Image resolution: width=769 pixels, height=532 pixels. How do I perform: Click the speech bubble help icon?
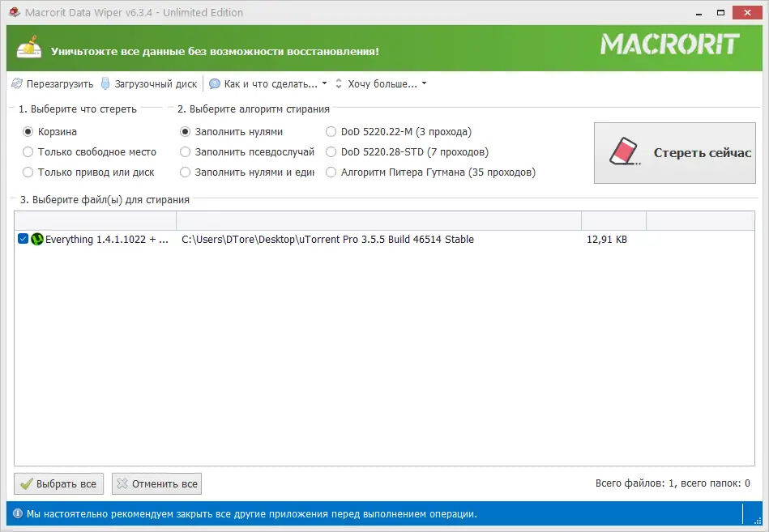tap(214, 83)
